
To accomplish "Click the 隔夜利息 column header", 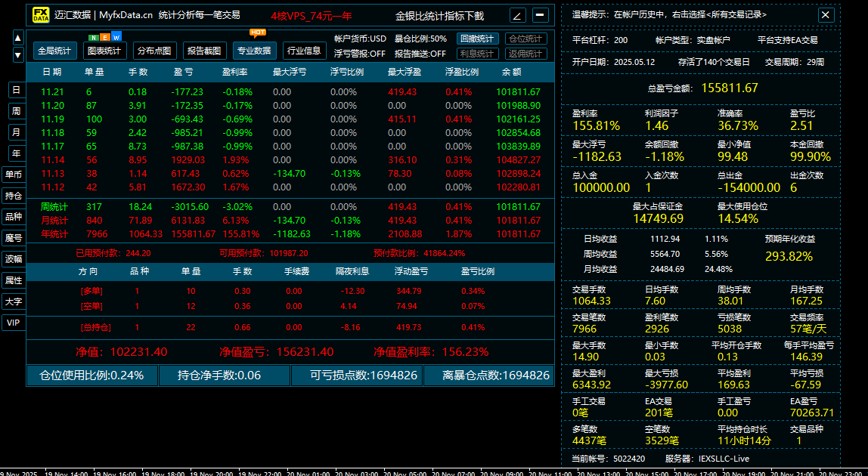I will coord(352,272).
